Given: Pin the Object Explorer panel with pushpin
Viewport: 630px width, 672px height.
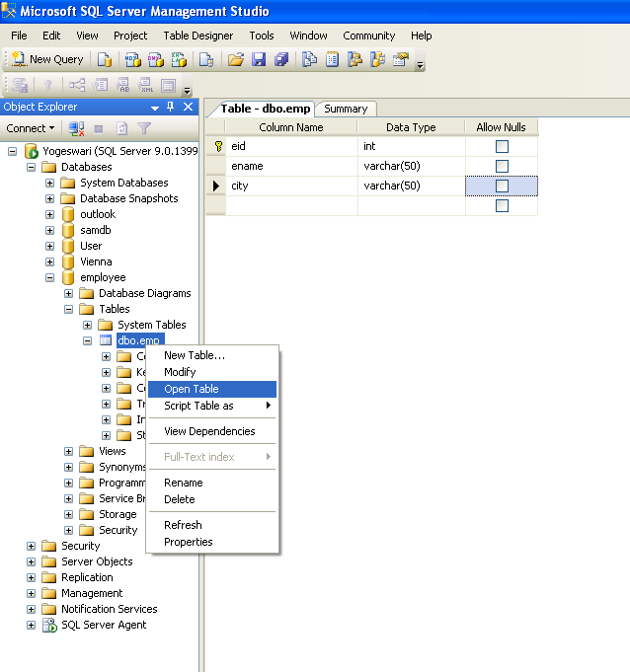Looking at the screenshot, I should point(170,107).
